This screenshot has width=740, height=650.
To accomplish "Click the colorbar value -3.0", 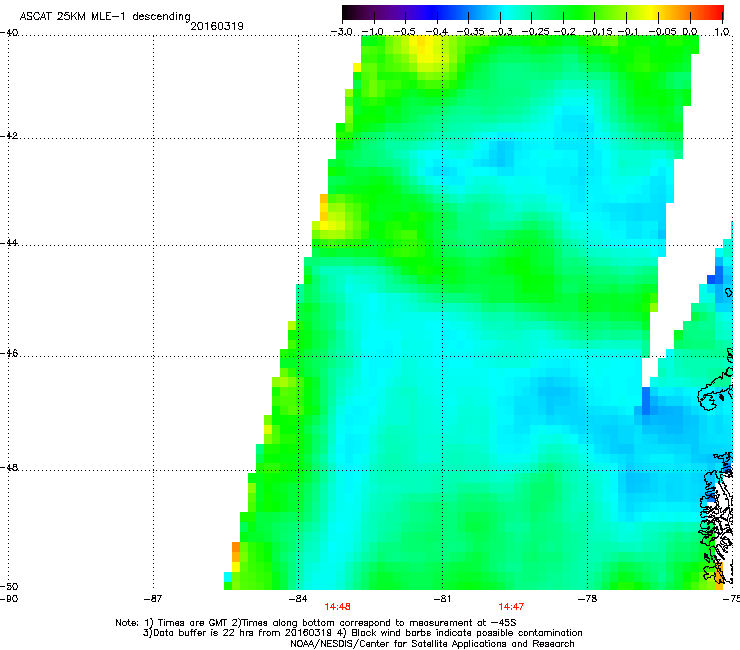I will [342, 32].
